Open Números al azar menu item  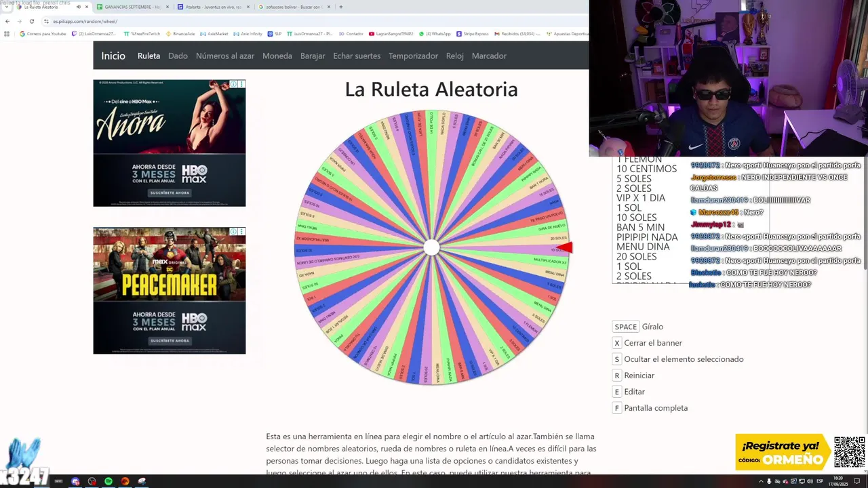[x=225, y=56]
